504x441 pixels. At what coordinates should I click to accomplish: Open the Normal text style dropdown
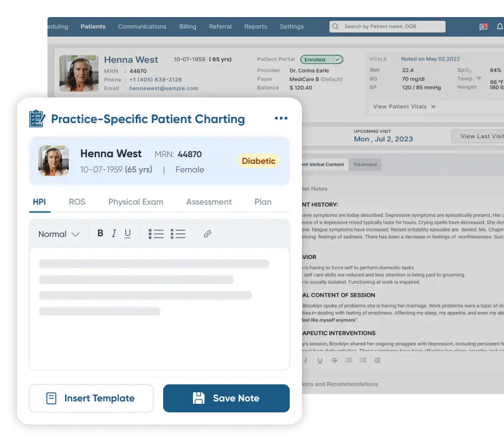click(58, 234)
